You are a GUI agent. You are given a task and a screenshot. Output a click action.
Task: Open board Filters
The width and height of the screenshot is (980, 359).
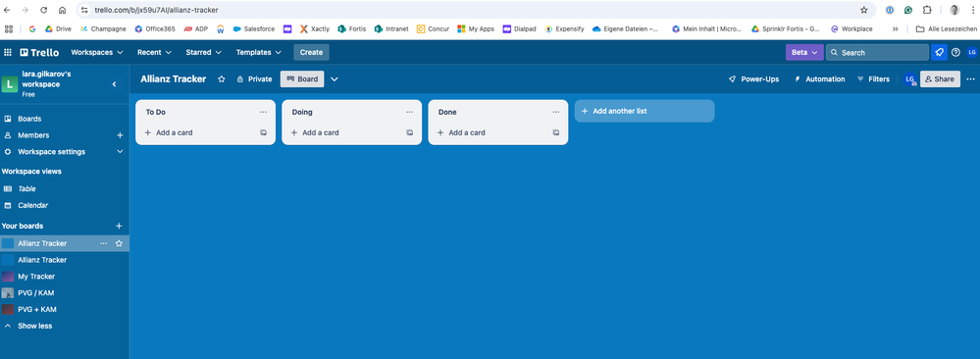(873, 79)
